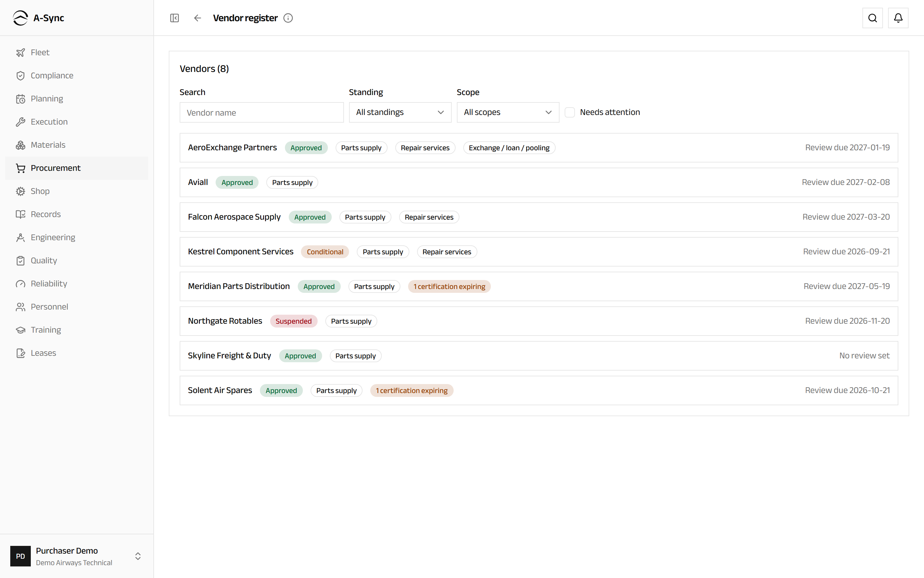This screenshot has width=924, height=578.
Task: Open the Planning menu item
Action: (x=77, y=99)
